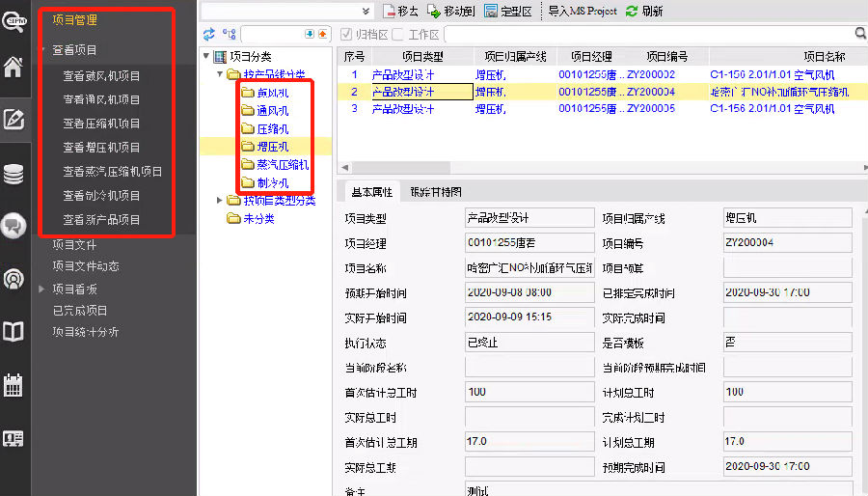Click 移动到 toolbar button
The height and width of the screenshot is (496, 868).
coord(451,11)
